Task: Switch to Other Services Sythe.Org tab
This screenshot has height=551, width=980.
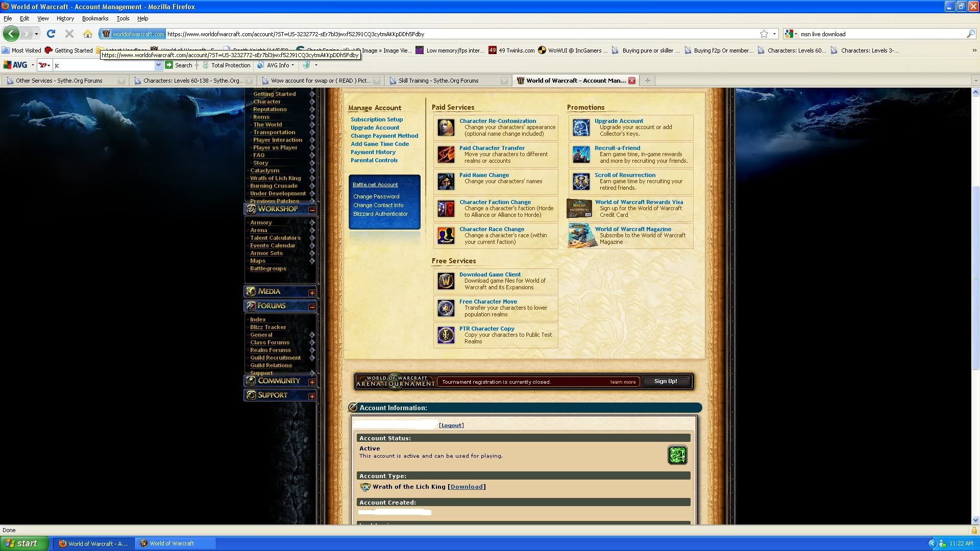Action: (65, 81)
